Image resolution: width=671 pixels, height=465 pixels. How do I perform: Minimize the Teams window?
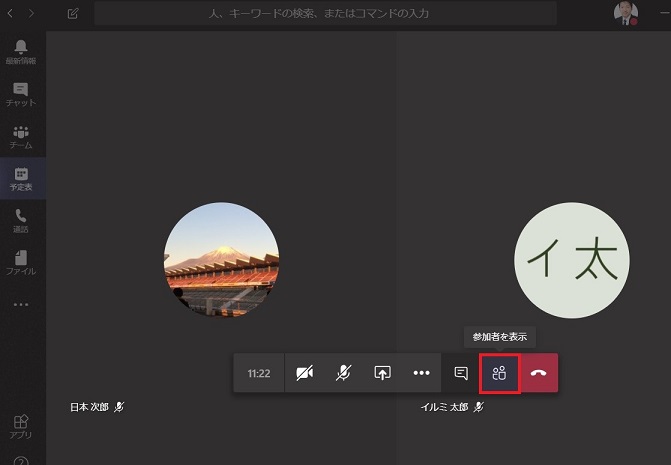[x=665, y=14]
